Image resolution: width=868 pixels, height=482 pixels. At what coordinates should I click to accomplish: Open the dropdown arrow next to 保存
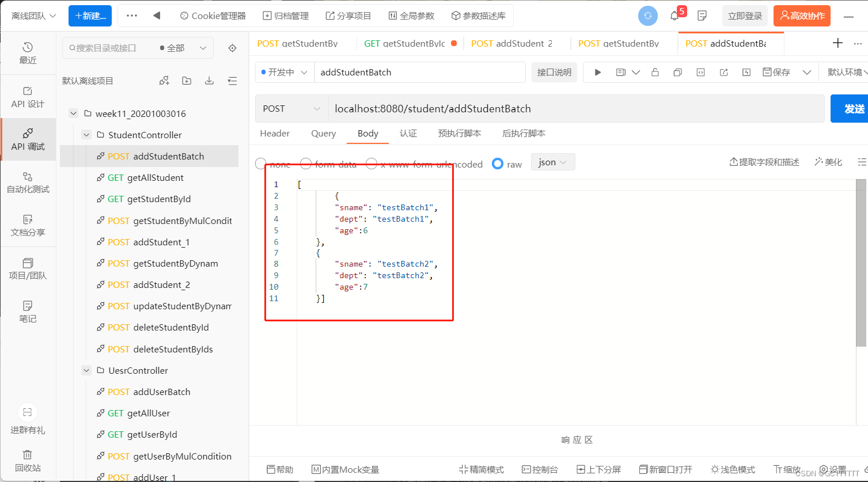point(807,72)
